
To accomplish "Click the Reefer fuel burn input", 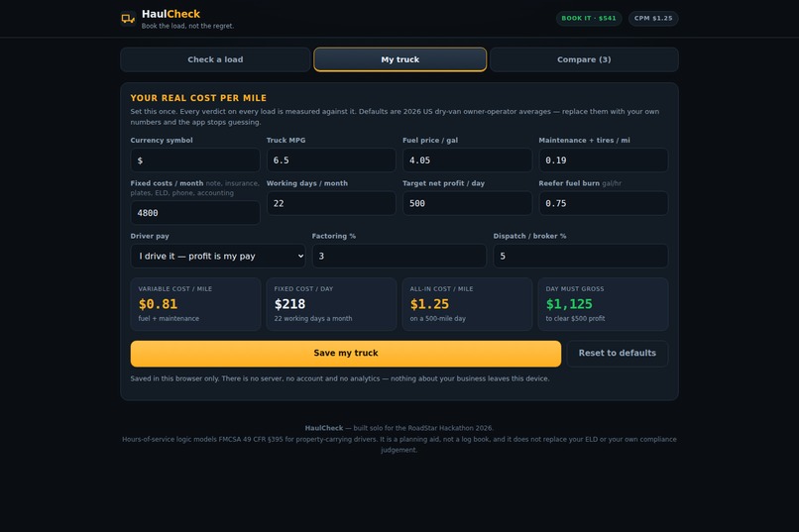I will 604,203.
